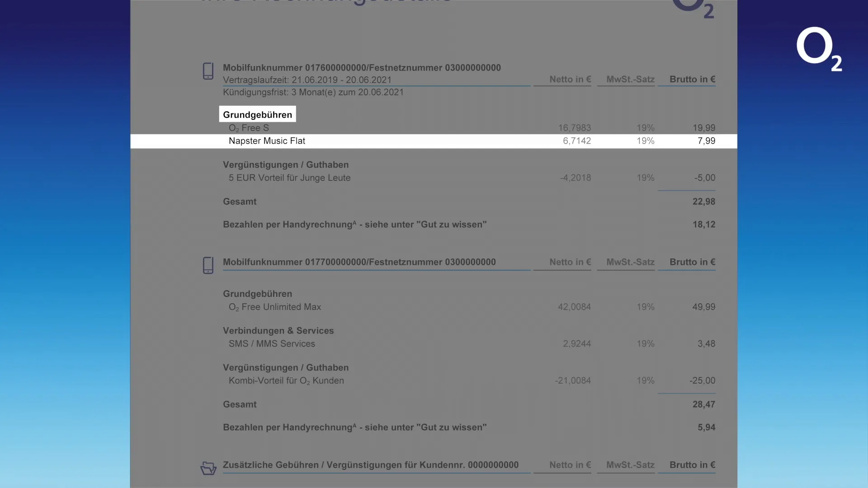The height and width of the screenshot is (488, 868).
Task: Click the net discount -4,2018
Action: (576, 178)
